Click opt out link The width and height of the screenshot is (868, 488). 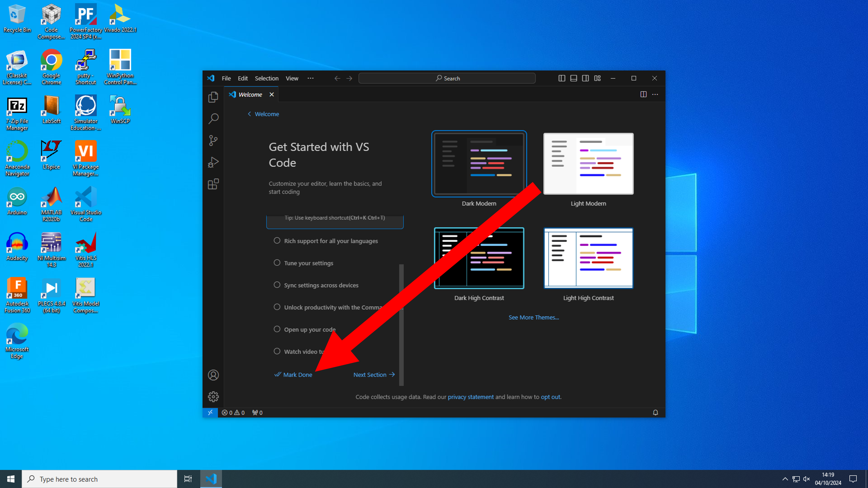[x=550, y=397]
